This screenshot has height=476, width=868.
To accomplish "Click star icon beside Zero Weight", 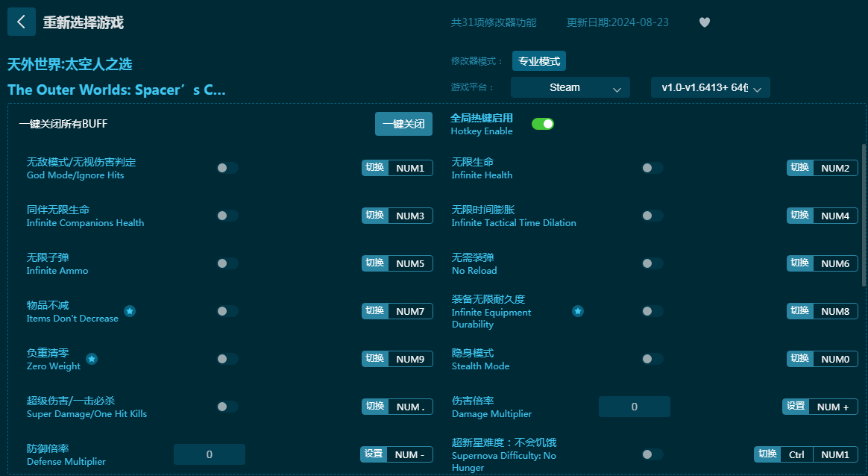I will (92, 359).
